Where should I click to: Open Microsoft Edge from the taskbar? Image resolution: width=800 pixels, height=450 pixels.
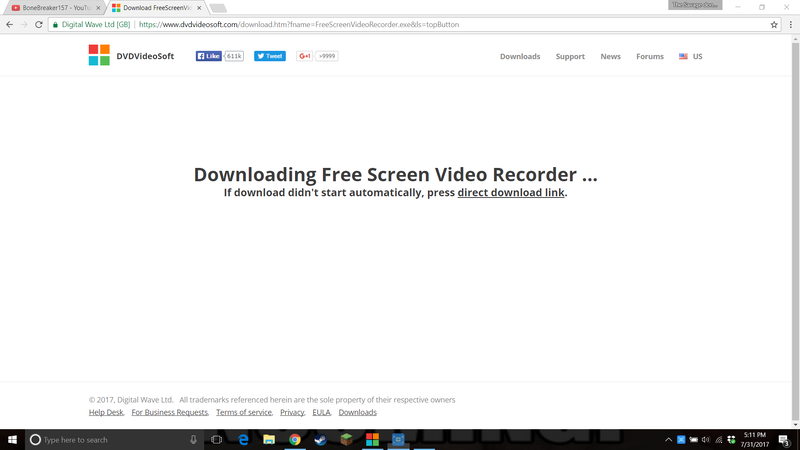[243, 439]
